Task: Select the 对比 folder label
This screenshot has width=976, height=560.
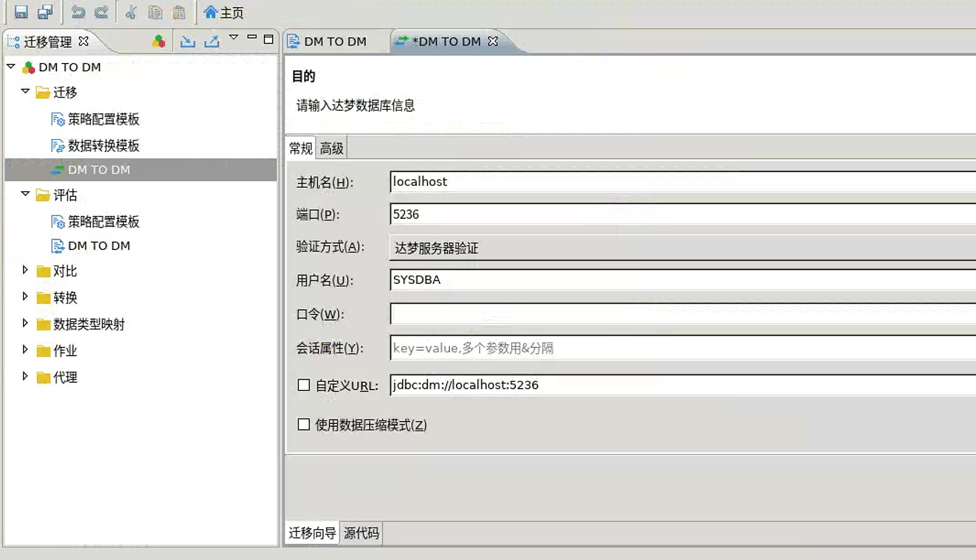Action: 65,271
